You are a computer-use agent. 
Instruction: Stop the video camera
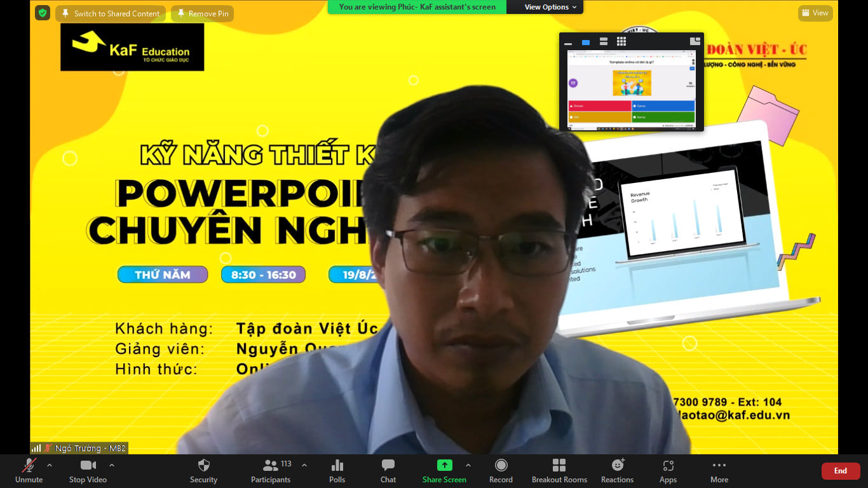(88, 471)
